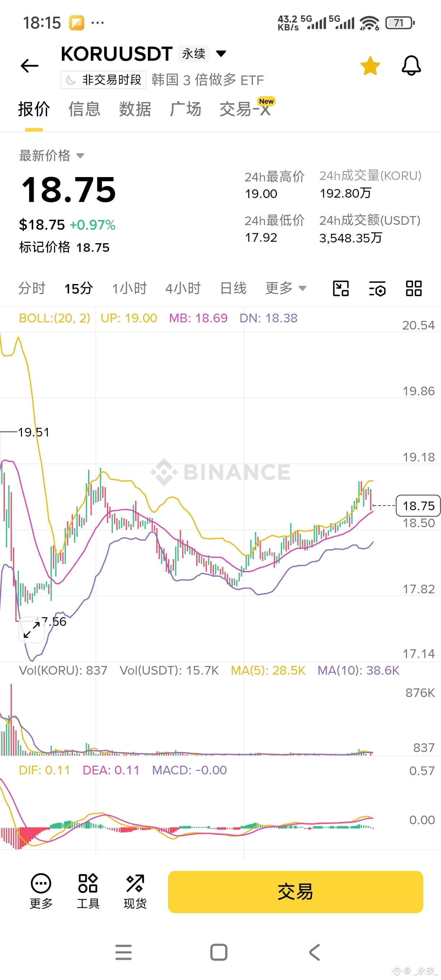Expand the 最新价格 price type dropdown
Image resolution: width=441 pixels, height=980 pixels.
pos(52,156)
